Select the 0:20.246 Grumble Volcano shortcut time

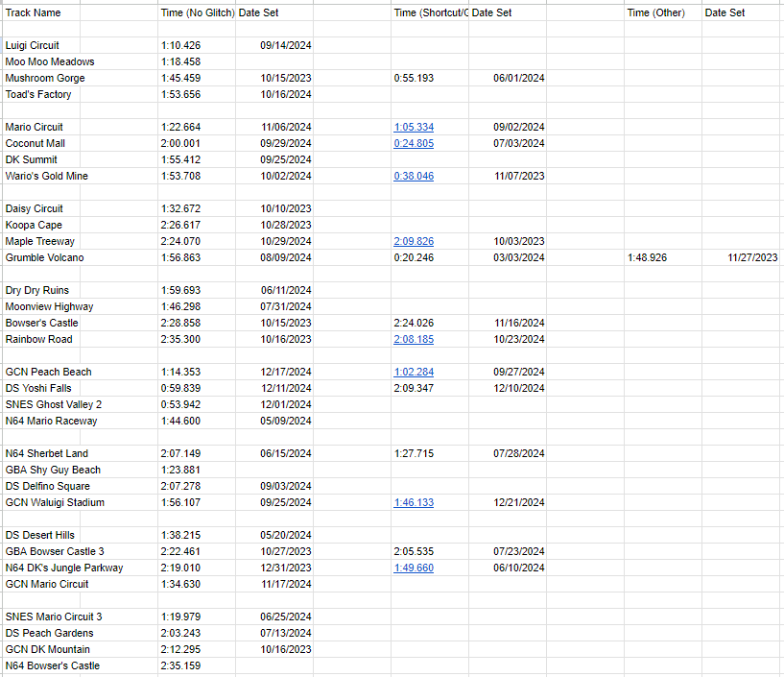430,257
